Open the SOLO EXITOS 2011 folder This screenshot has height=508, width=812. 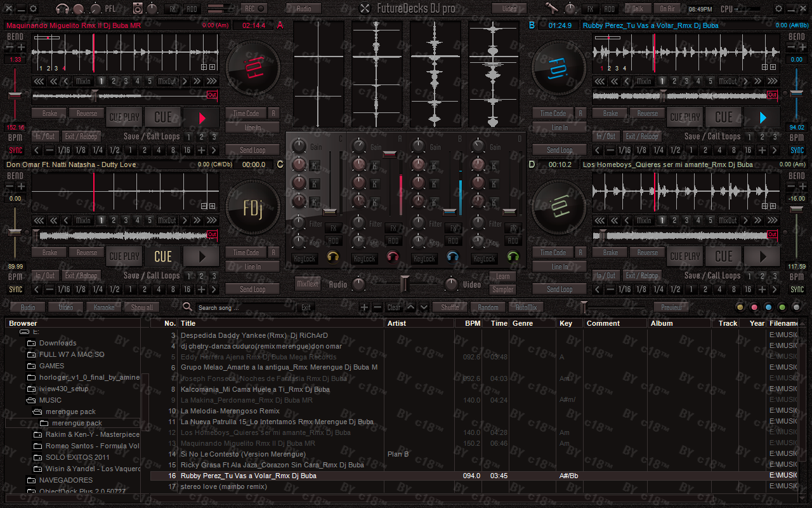click(77, 457)
